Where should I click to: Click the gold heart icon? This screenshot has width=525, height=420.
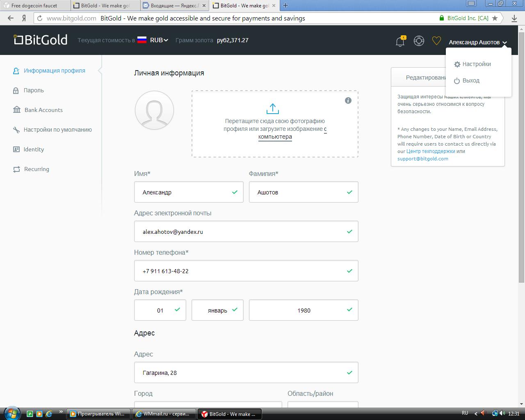pyautogui.click(x=436, y=41)
